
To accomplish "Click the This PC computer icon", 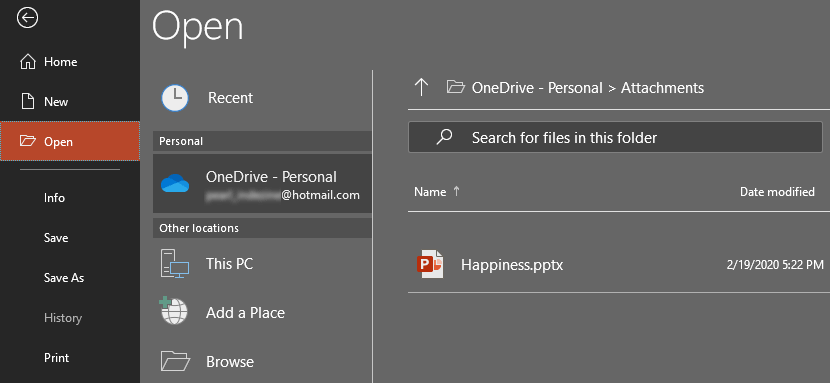I will pos(175,263).
